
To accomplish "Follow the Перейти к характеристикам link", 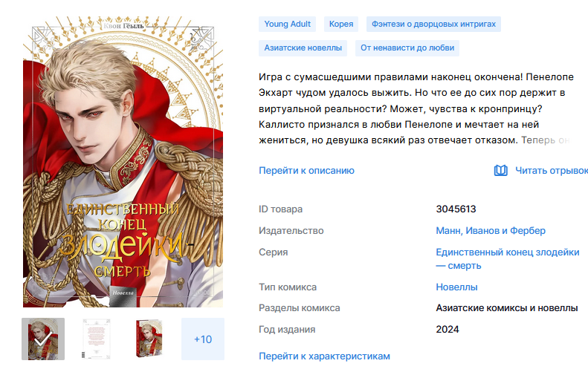I will tap(324, 356).
